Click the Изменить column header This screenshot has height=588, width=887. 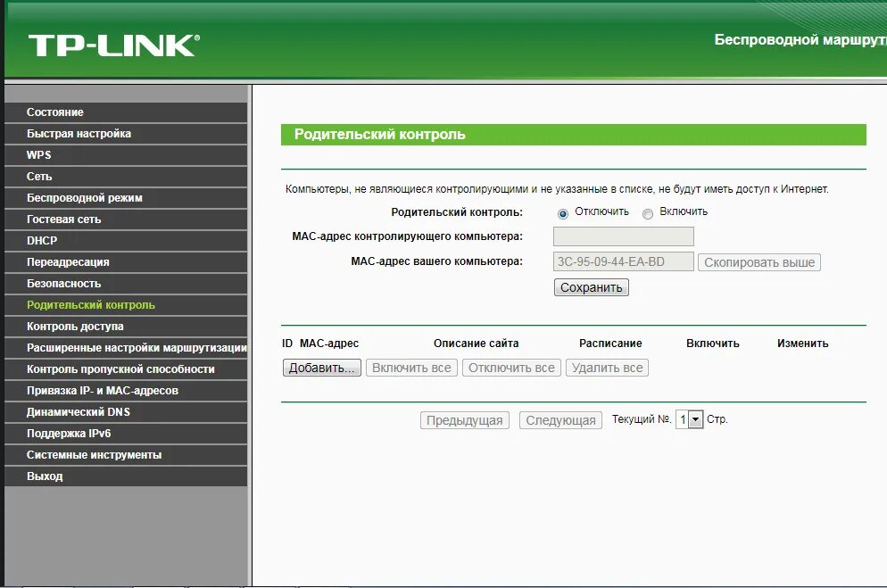[x=803, y=344]
